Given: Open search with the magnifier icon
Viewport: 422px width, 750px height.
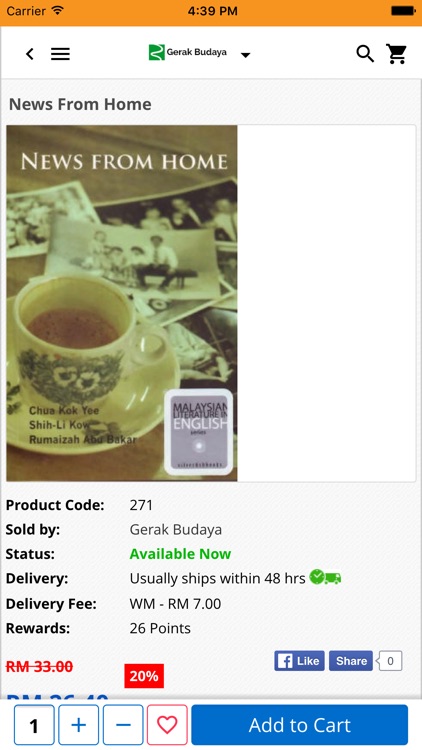Looking at the screenshot, I should click(x=365, y=54).
